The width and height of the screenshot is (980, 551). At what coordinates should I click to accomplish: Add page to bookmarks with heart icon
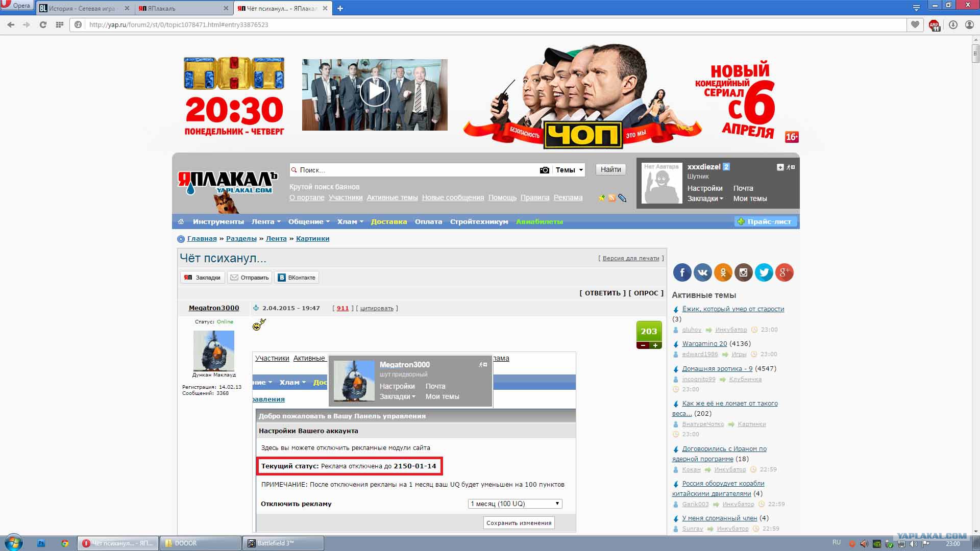[x=915, y=24]
